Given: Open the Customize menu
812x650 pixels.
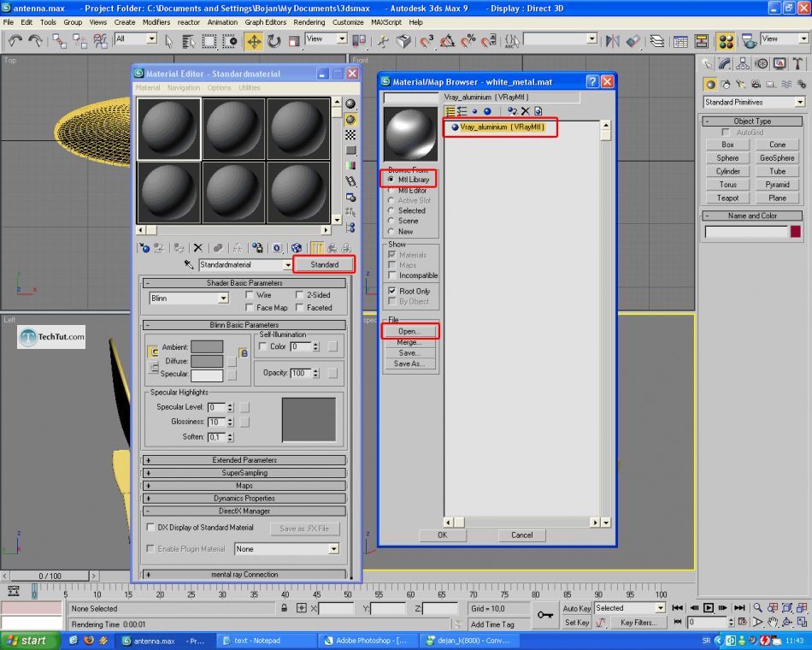Looking at the screenshot, I should pos(348,22).
